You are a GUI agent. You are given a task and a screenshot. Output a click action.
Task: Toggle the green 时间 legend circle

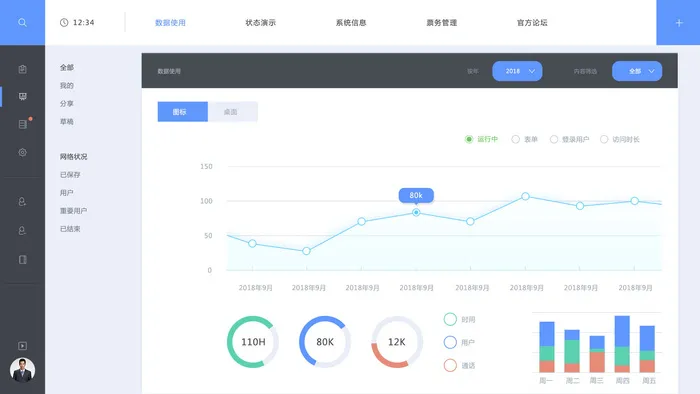450,319
